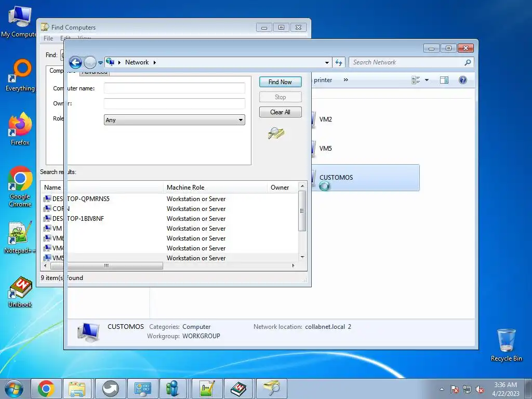Open the Action Center flag tray icon
532x399 pixels.
click(x=455, y=389)
